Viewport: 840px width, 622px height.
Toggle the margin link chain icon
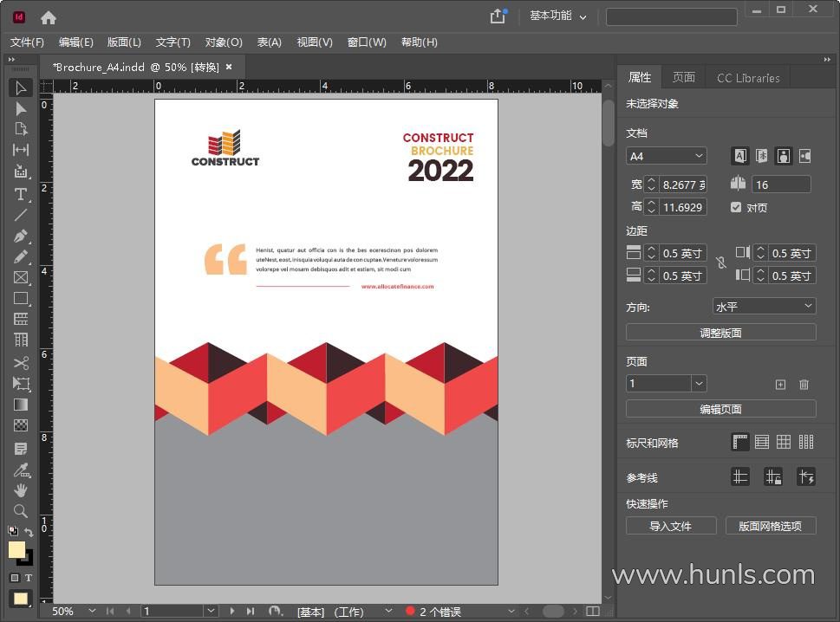721,262
